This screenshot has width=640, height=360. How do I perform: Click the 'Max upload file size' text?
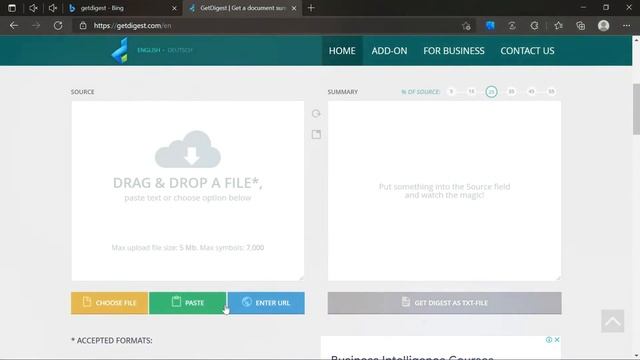point(188,247)
